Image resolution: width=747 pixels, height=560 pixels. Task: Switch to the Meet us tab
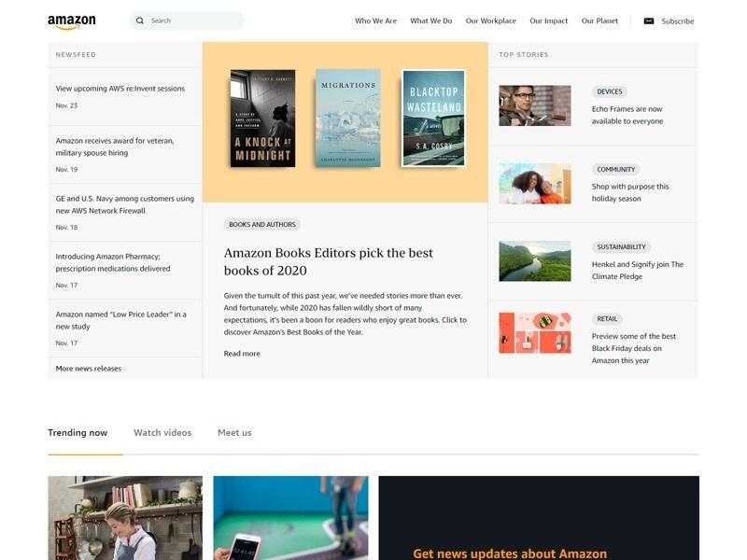(x=234, y=432)
